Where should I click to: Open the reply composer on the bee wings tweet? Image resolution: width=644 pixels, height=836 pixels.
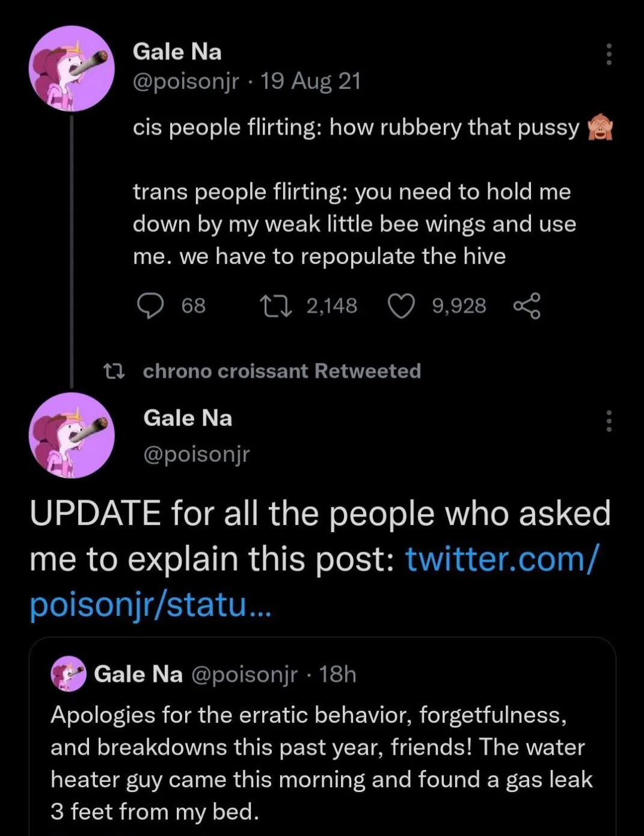pos(152,306)
